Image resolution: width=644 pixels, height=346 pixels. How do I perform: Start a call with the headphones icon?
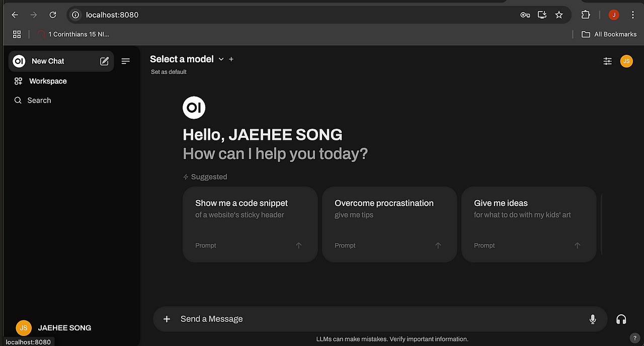[x=621, y=319]
